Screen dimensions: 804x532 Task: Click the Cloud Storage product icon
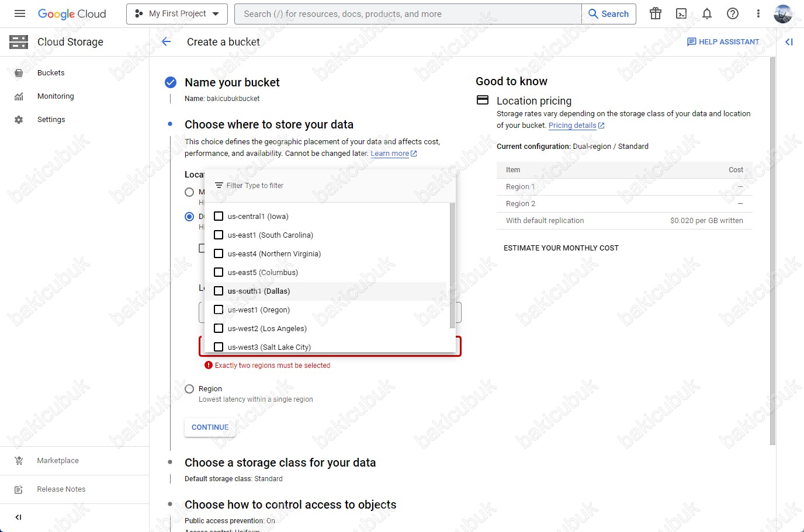(19, 41)
